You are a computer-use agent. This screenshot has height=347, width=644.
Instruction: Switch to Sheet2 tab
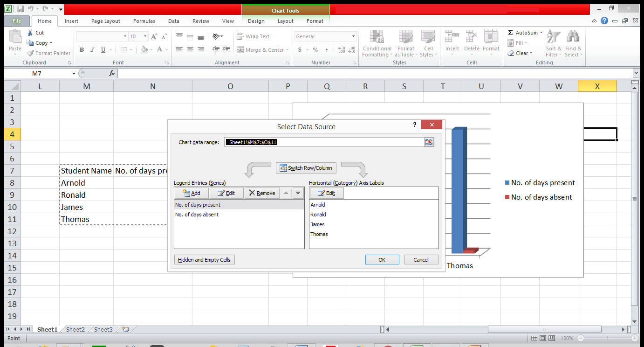pyautogui.click(x=75, y=329)
